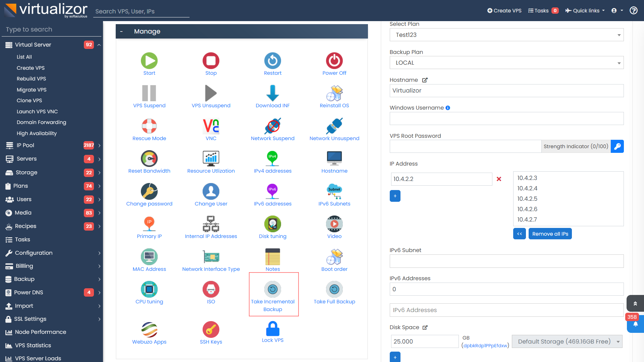Expand Configuration sidebar section
The image size is (644, 362).
[99, 253]
